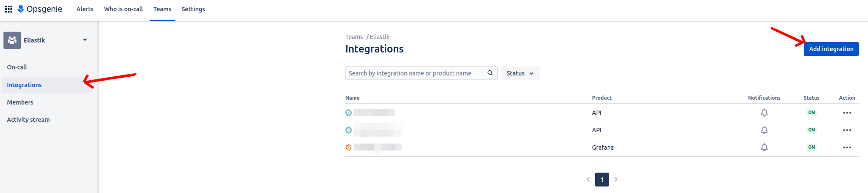This screenshot has height=193, width=868.
Task: Open the Alerts menu
Action: (x=85, y=9)
